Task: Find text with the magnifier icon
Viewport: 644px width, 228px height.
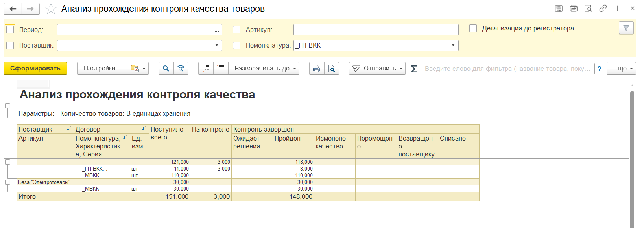Action: click(x=166, y=69)
